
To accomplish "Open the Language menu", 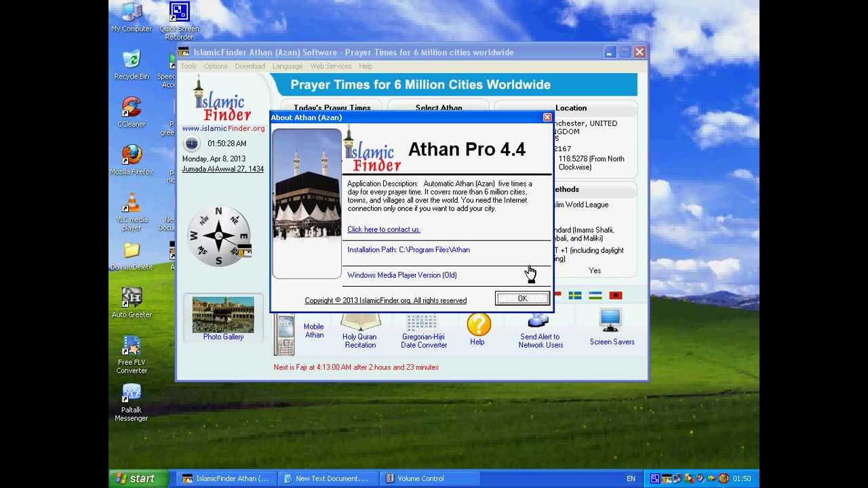I will [x=288, y=66].
